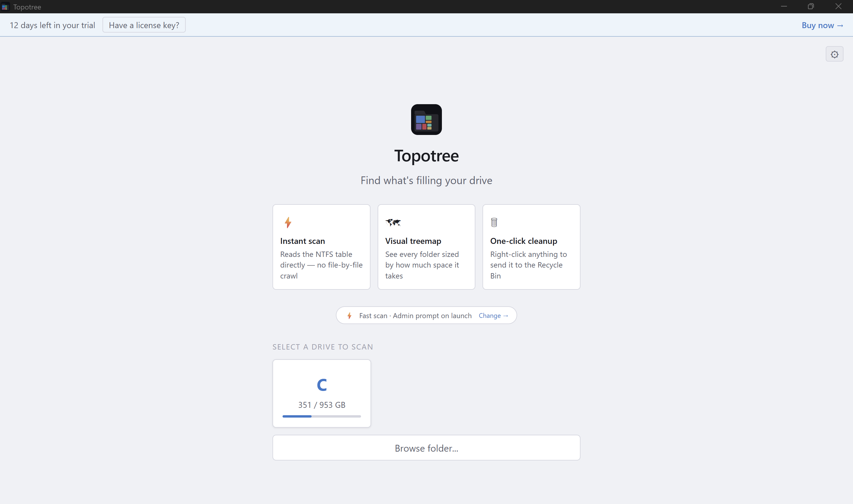The width and height of the screenshot is (853, 504).
Task: Click the Fast scan · Admin prompt on launch text
Action: click(x=415, y=315)
